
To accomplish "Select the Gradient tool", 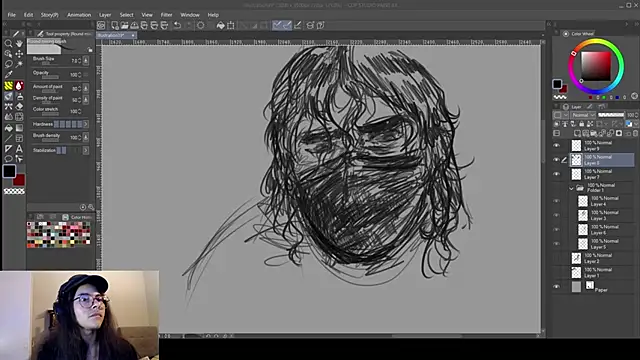I will [x=19, y=128].
